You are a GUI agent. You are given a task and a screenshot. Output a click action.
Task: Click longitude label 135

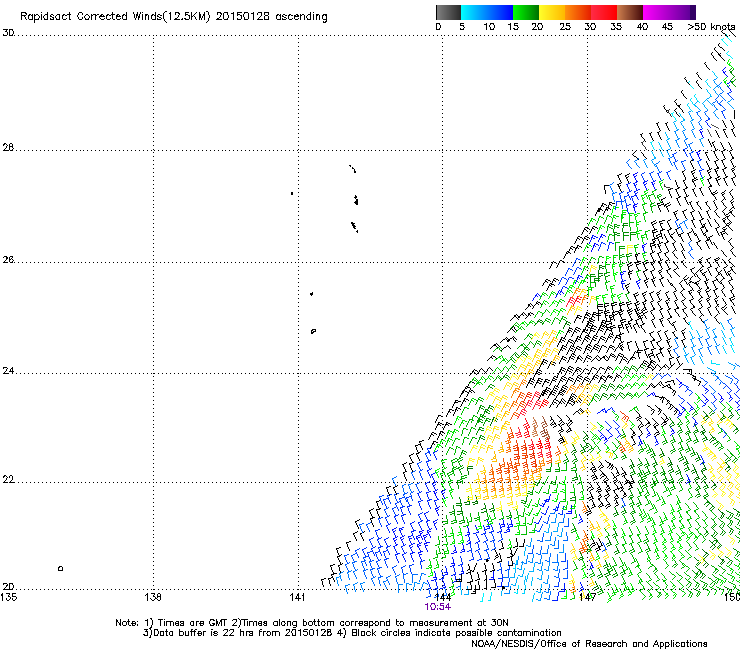(x=8, y=598)
